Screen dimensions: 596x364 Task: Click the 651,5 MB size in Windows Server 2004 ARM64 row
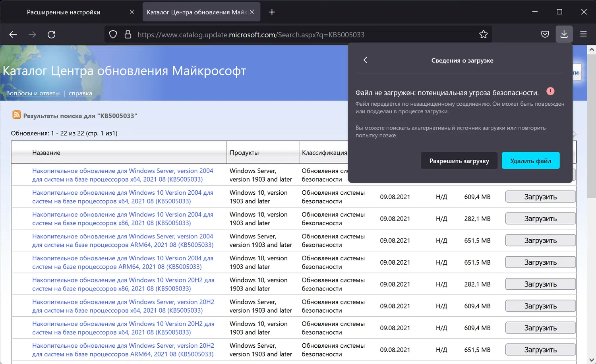pos(477,240)
